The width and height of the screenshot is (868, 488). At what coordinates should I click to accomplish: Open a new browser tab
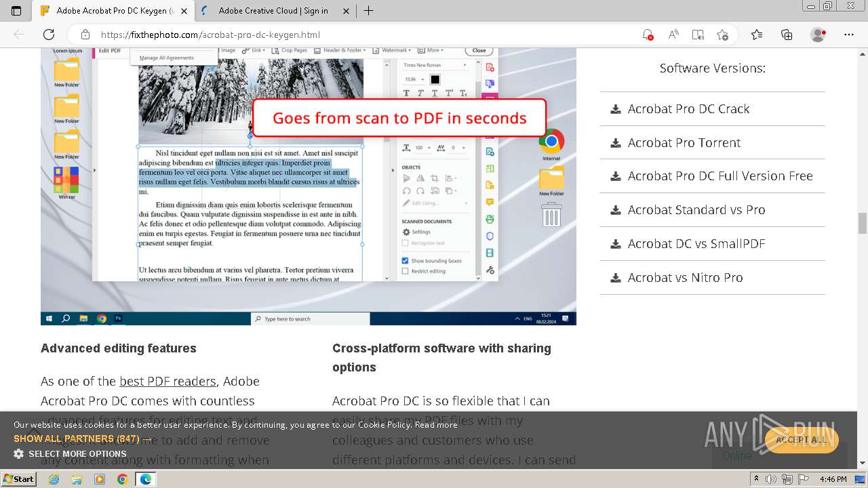[x=368, y=11]
